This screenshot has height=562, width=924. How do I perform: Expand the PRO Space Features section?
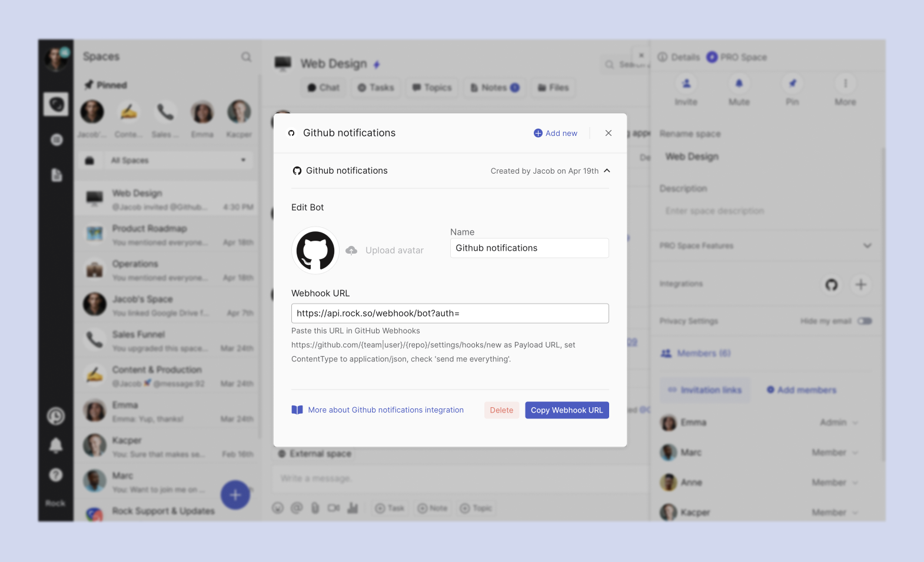(867, 246)
